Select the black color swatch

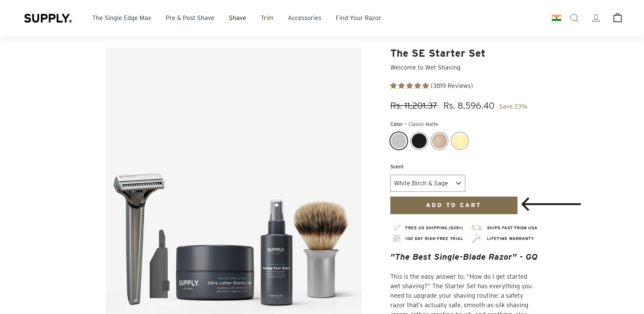(x=419, y=141)
